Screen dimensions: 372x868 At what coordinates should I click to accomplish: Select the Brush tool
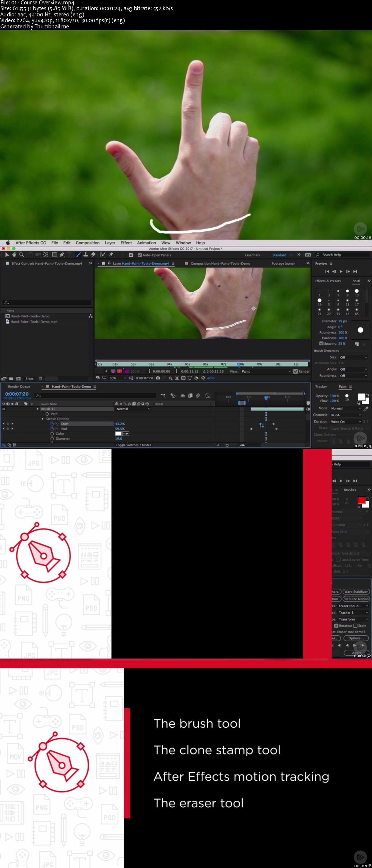(78, 255)
